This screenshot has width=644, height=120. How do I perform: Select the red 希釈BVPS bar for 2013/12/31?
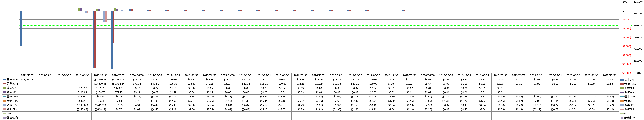coord(95,39)
